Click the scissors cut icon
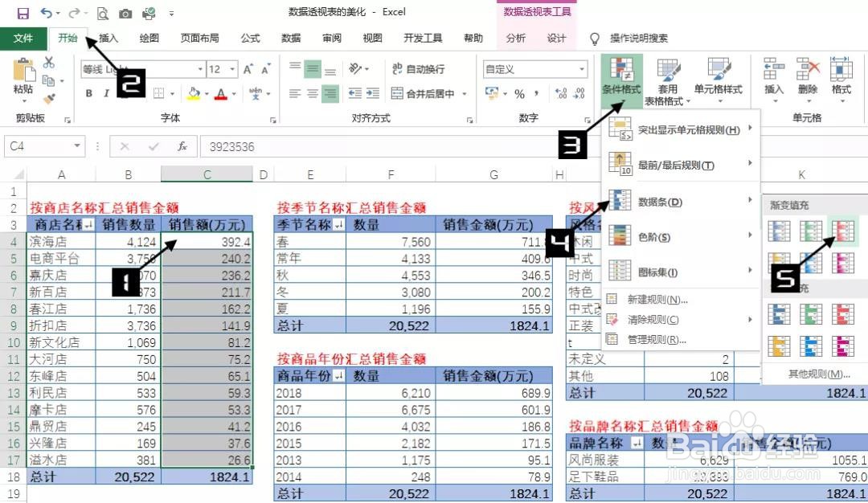This screenshot has height=503, width=868. click(x=49, y=63)
